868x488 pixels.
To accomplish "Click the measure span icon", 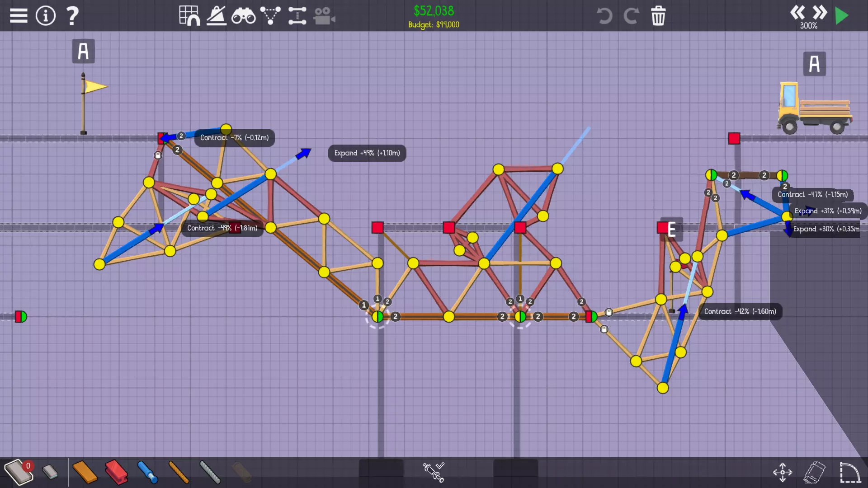I will click(x=297, y=16).
